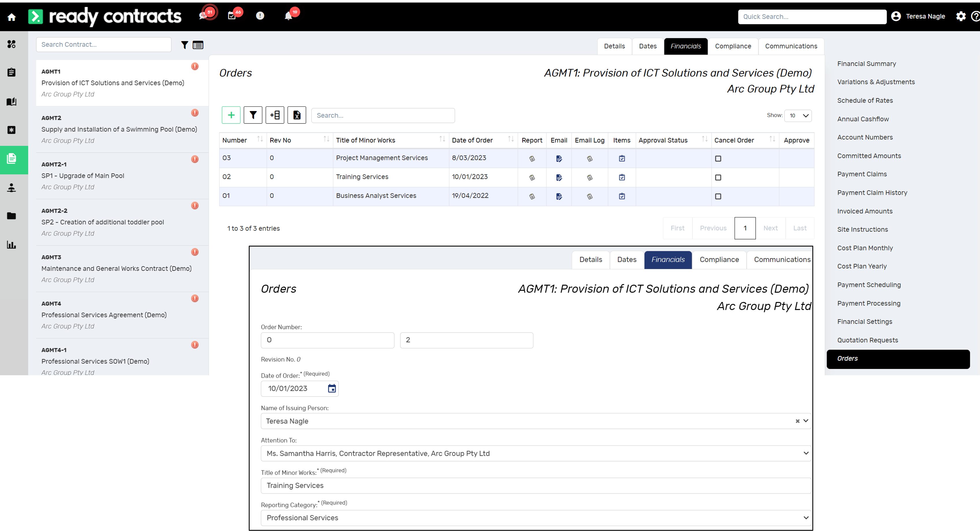The height and width of the screenshot is (531, 980).
Task: Open the settings gear icon
Action: (x=961, y=16)
